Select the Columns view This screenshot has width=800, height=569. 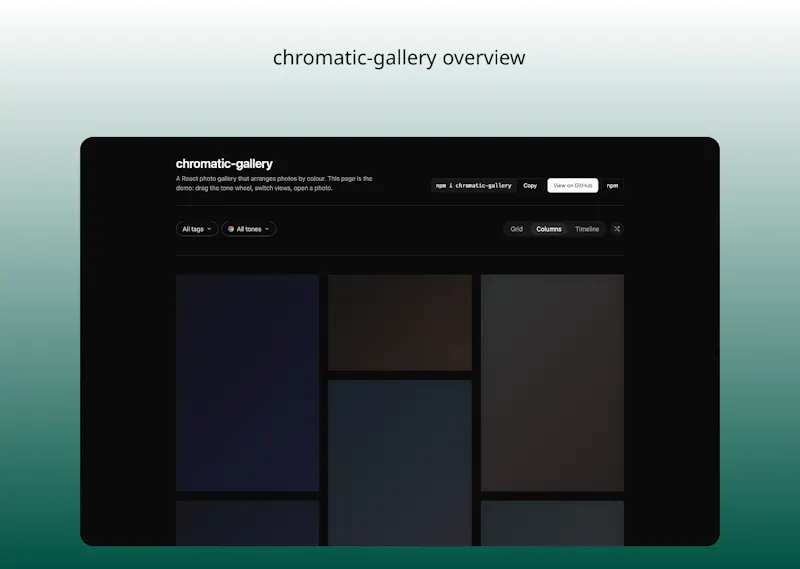[548, 229]
